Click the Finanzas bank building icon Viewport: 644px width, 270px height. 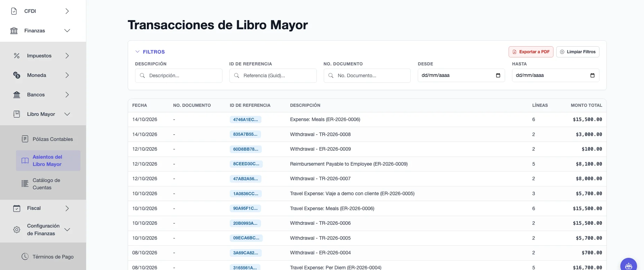(x=14, y=31)
